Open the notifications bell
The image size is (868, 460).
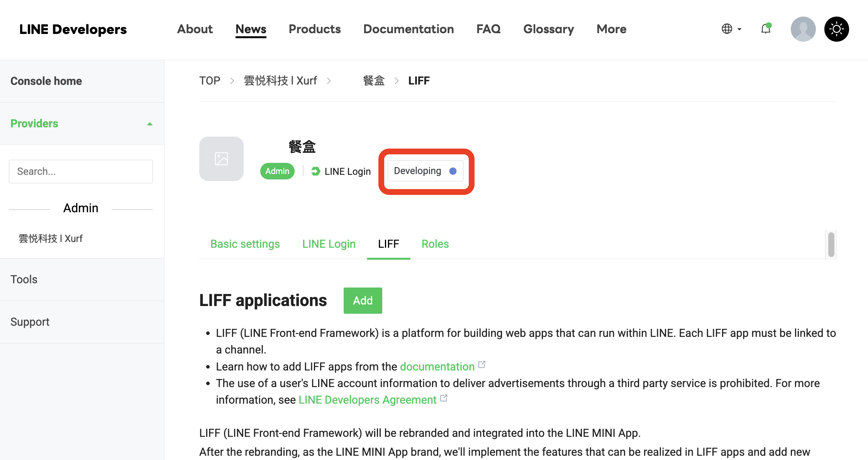click(x=766, y=29)
